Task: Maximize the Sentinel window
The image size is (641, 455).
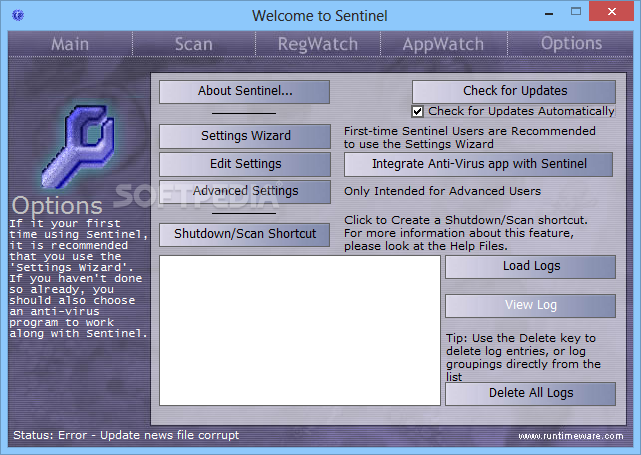Action: 576,11
